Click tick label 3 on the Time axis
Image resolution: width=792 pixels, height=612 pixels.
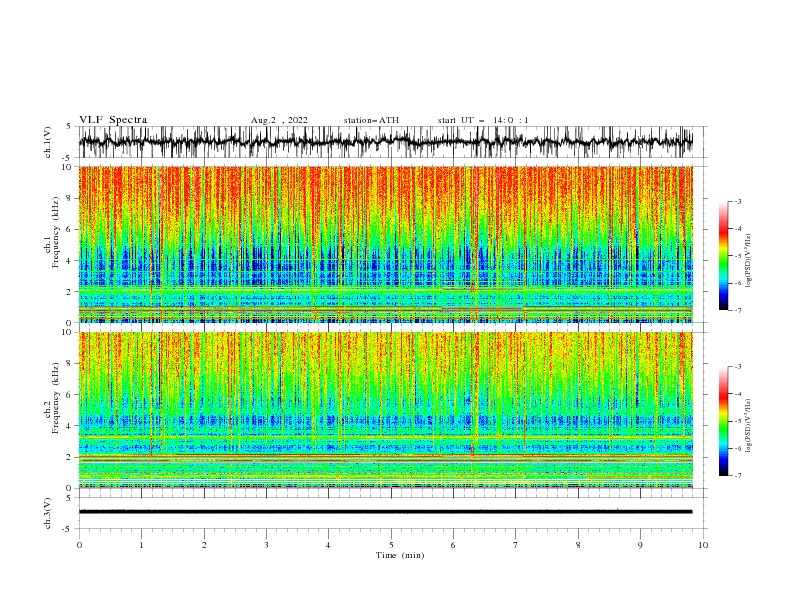click(266, 545)
